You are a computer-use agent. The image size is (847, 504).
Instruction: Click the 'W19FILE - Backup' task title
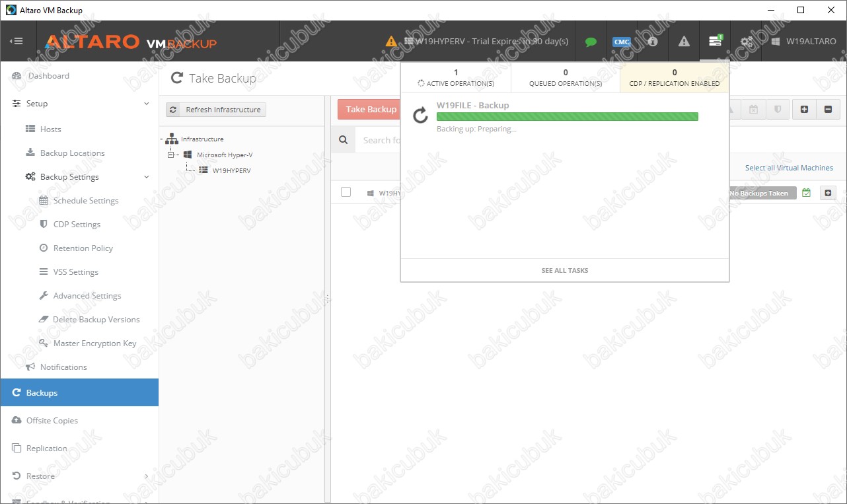(473, 106)
